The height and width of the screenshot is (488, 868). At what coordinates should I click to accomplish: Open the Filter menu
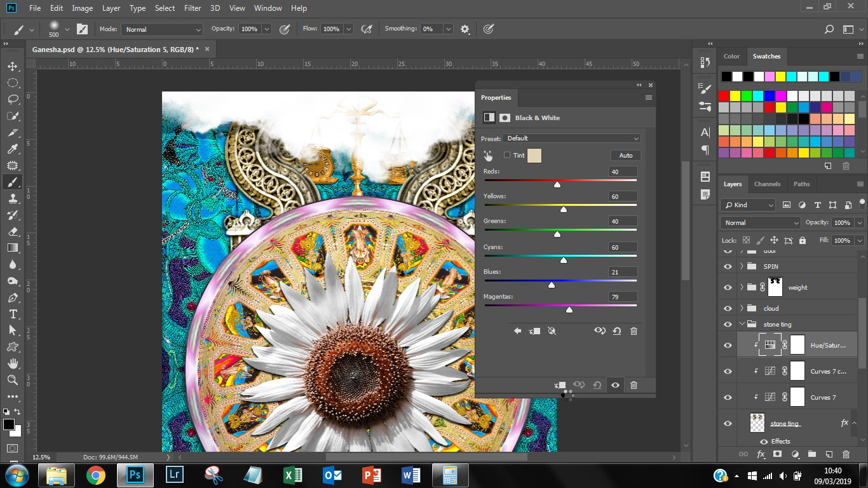point(192,8)
